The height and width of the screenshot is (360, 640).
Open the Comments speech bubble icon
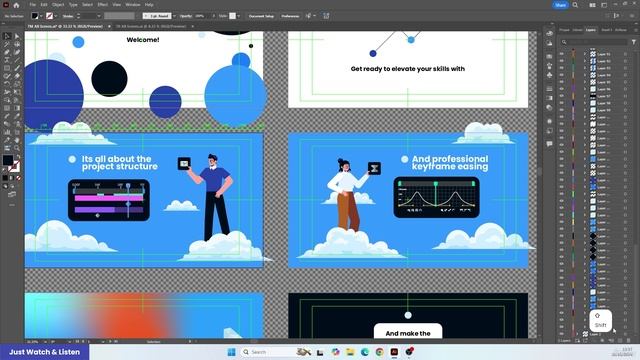(549, 144)
